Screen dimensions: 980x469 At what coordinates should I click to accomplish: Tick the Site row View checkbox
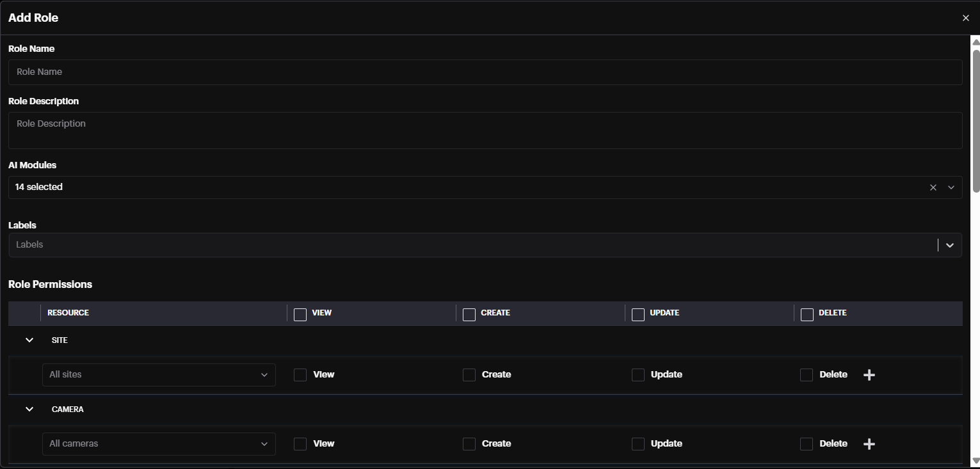[300, 375]
